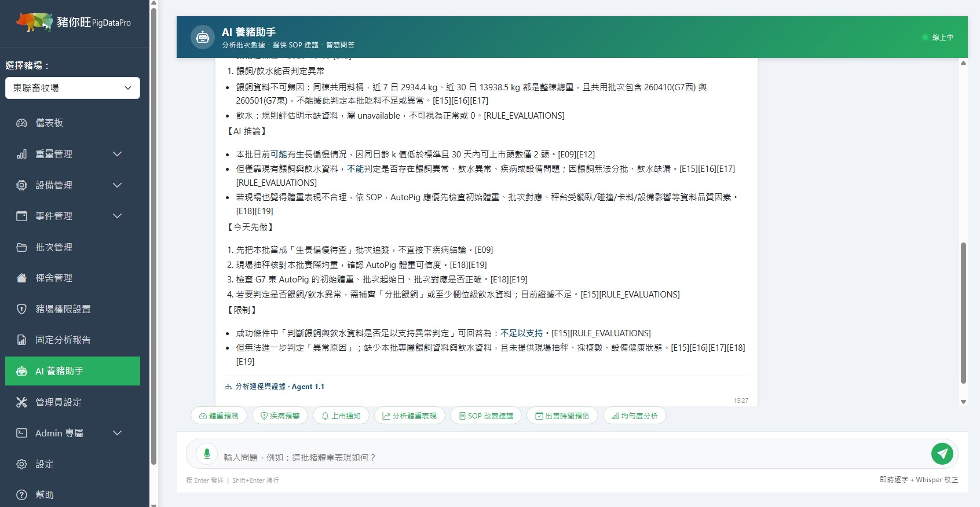Image resolution: width=980 pixels, height=507 pixels.
Task: Click the chat scrollbar down arrow
Action: (963, 402)
